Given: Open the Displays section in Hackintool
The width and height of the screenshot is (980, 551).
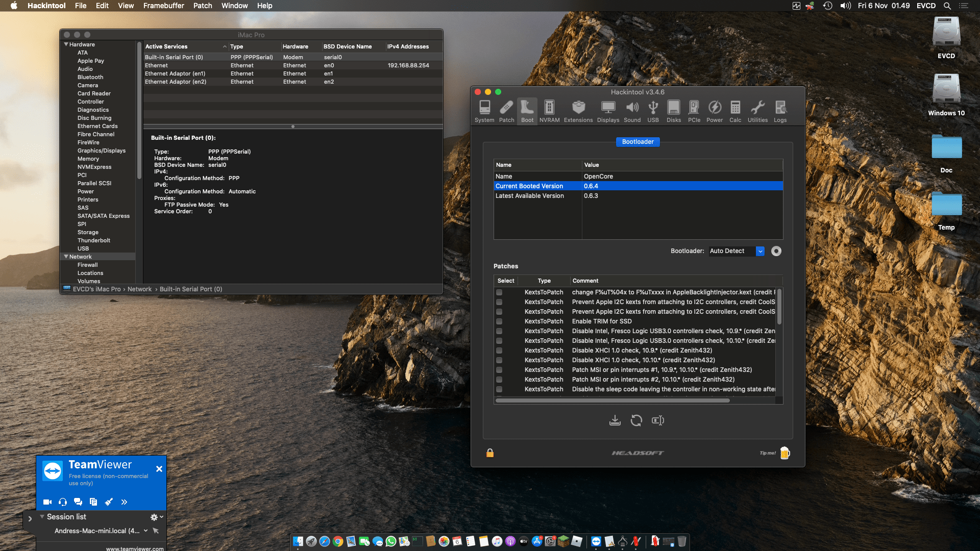Looking at the screenshot, I should (x=608, y=111).
